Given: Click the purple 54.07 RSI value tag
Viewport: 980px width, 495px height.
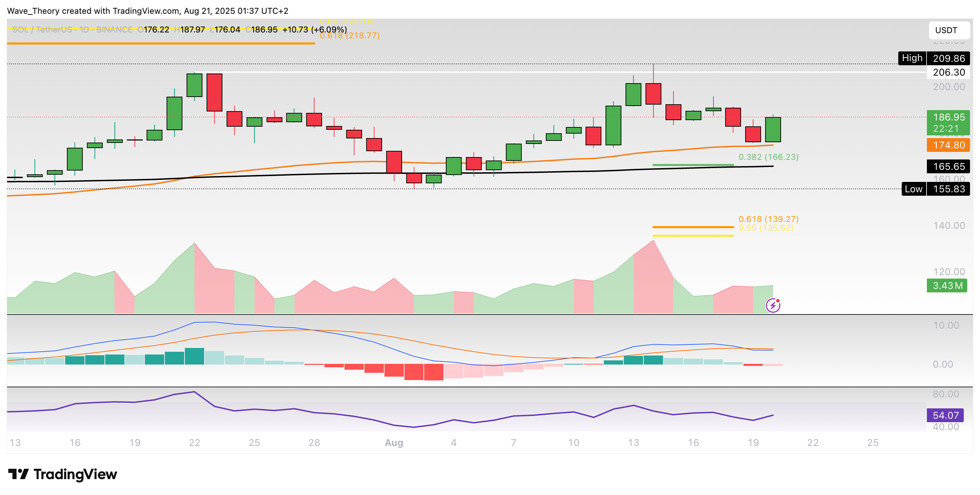Looking at the screenshot, I should click(x=945, y=415).
